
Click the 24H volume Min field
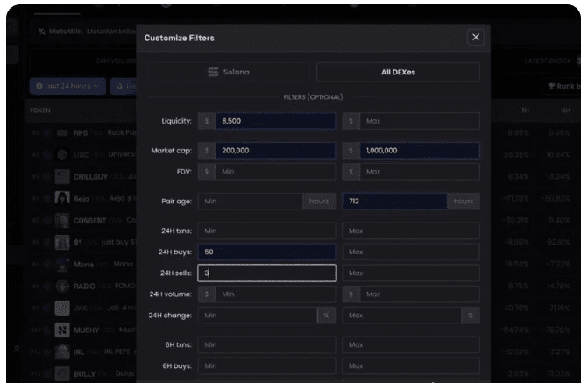pos(273,294)
